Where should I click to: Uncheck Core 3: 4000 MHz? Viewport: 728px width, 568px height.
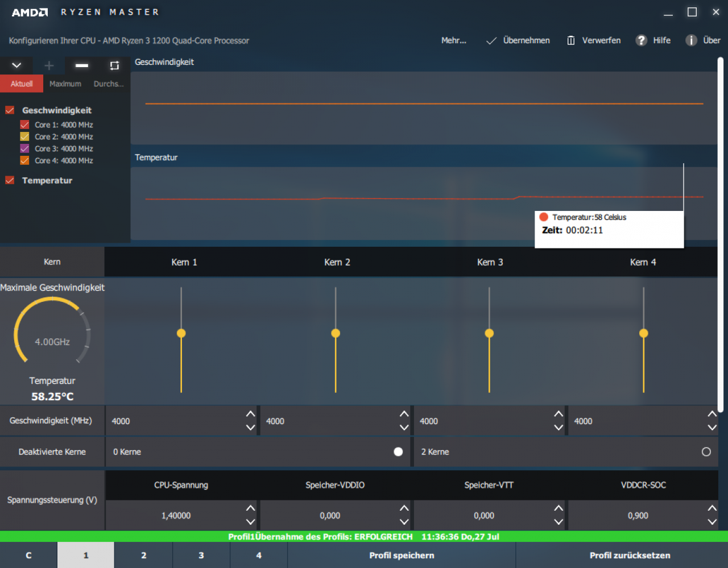(x=24, y=148)
